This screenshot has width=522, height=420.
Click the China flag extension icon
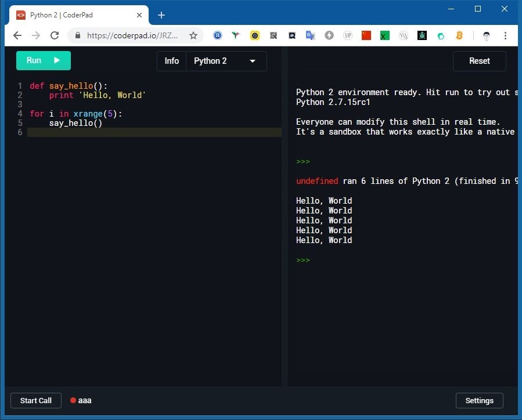coord(366,35)
